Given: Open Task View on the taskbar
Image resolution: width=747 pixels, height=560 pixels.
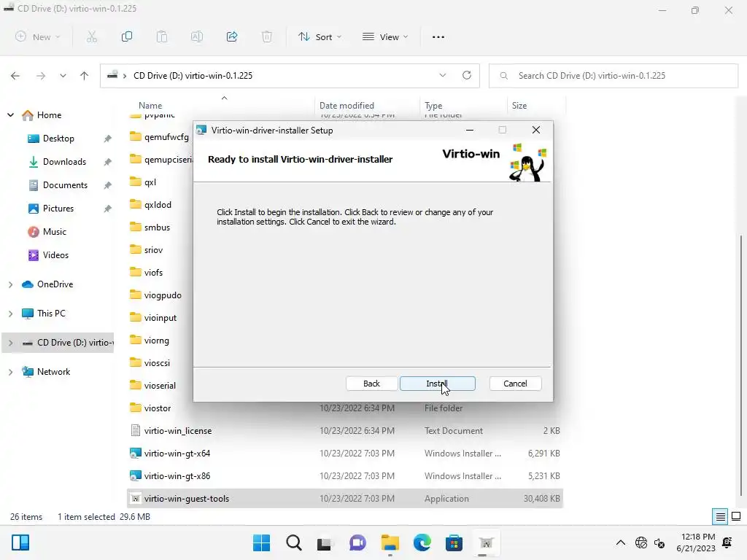Looking at the screenshot, I should click(x=325, y=542).
